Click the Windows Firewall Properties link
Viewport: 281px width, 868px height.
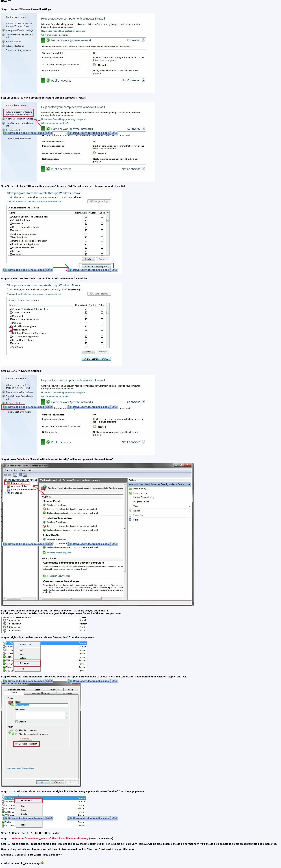tap(59, 553)
